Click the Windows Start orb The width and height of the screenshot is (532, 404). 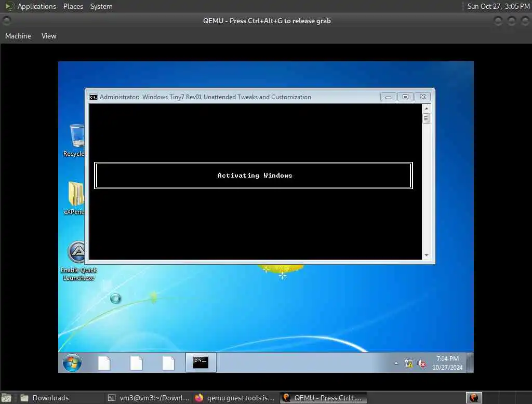point(72,362)
